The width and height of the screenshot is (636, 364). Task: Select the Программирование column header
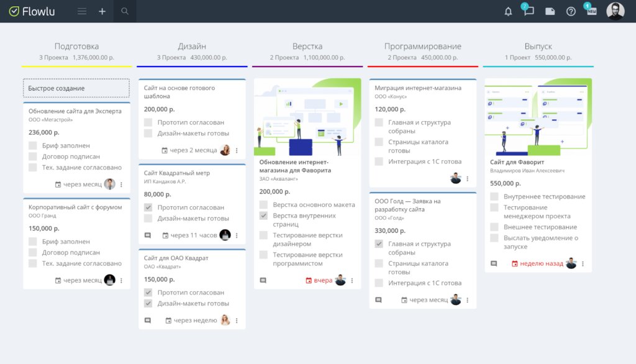[422, 46]
